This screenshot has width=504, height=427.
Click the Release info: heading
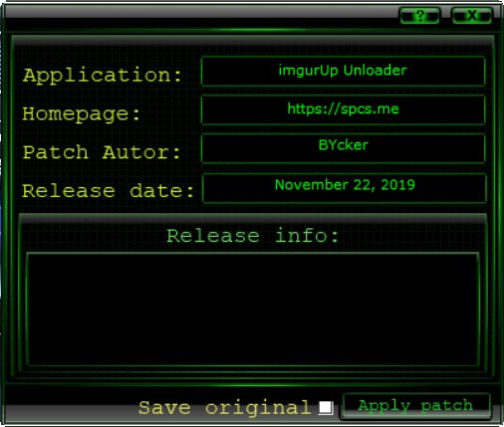[x=253, y=236]
